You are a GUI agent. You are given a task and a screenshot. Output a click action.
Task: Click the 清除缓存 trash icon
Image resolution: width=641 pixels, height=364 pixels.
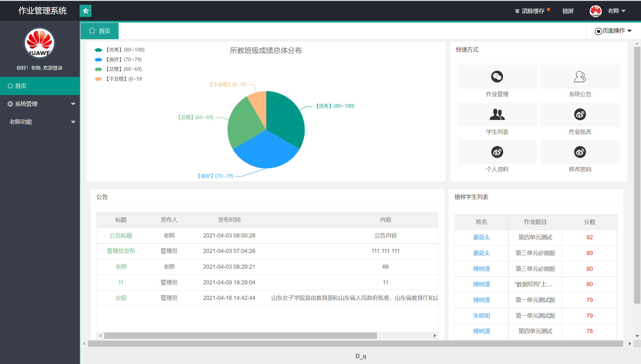click(517, 11)
